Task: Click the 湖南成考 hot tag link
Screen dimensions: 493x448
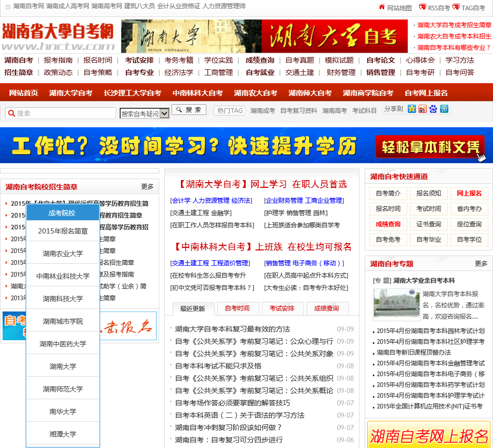Action: coord(262,110)
